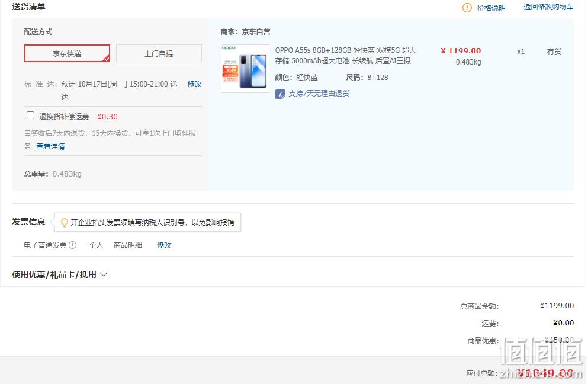Click the 电子普通发票 text

[x=46, y=245]
